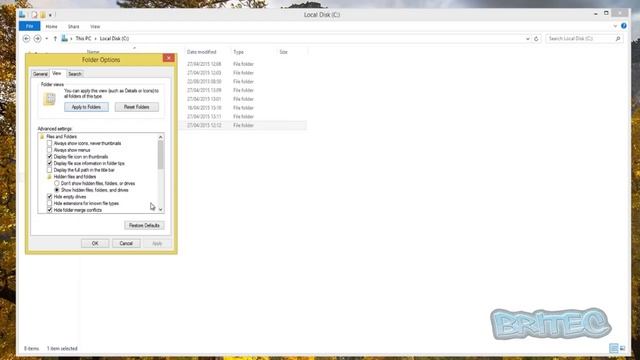640x360 pixels.
Task: Select Show hidden files, folders, and drives
Action: click(x=57, y=190)
